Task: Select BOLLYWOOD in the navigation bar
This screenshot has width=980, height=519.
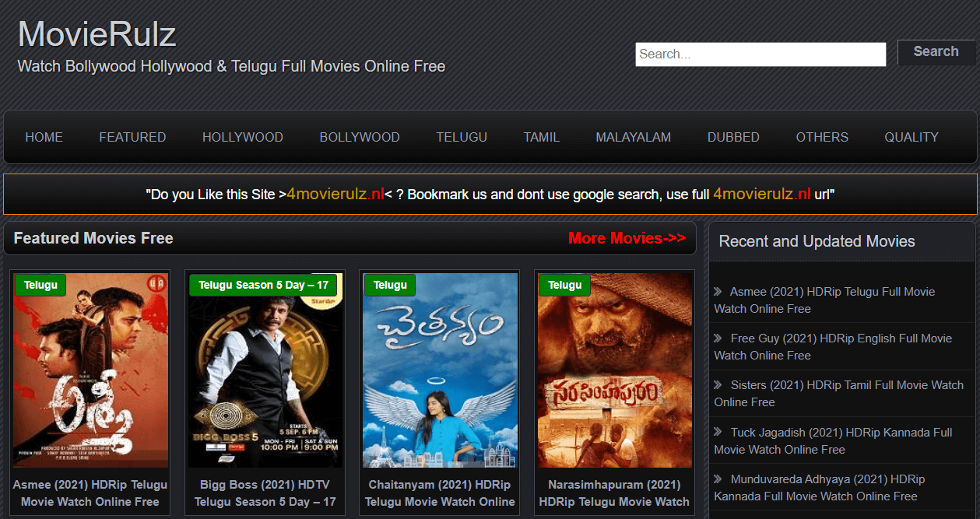Action: click(x=359, y=137)
